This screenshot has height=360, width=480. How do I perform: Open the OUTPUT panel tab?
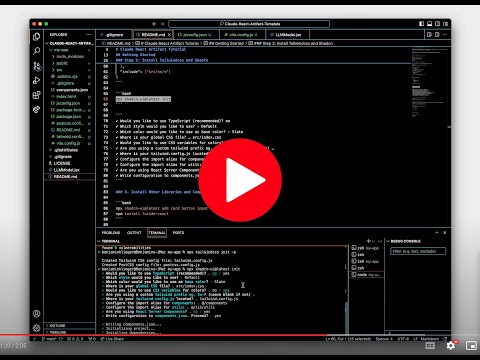pos(134,233)
